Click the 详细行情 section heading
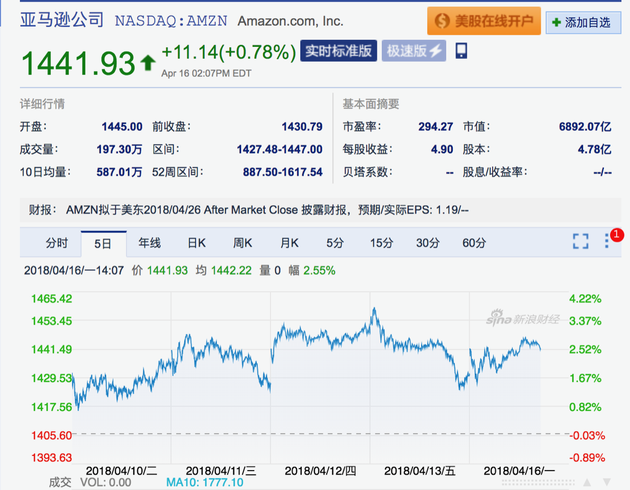Image resolution: width=630 pixels, height=490 pixels. point(42,104)
